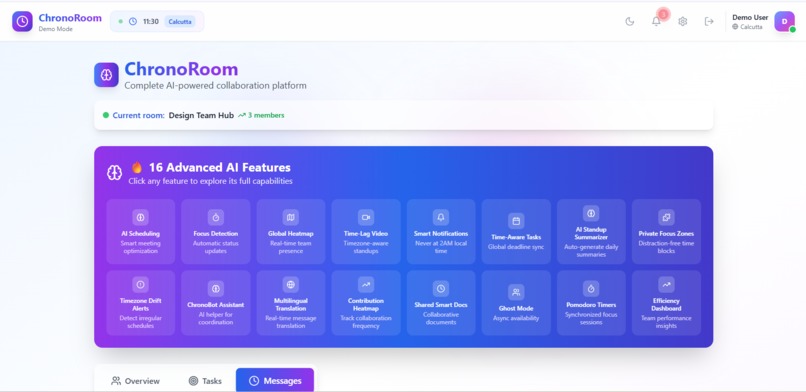The image size is (806, 392).
Task: Click the brain icon in the features banner
Action: pos(114,173)
